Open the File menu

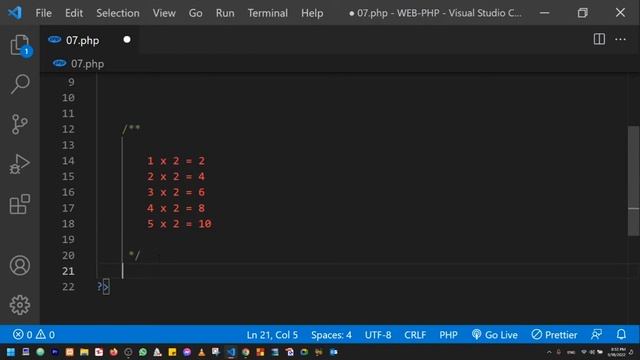coord(43,13)
